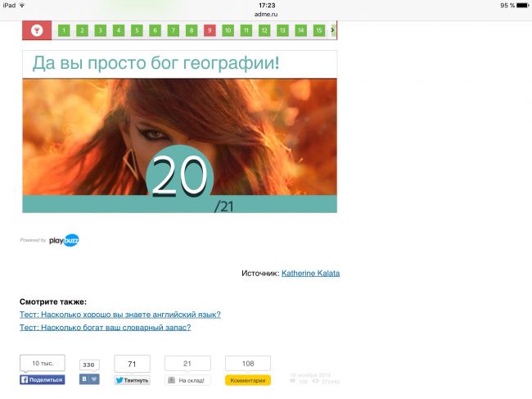Image resolution: width=532 pixels, height=399 pixels.
Task: Click the Facebook share count bubble
Action: coord(42,363)
